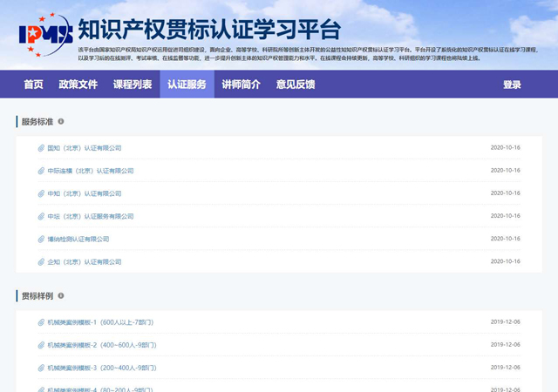Click the 贯标样例 section heading
Image resolution: width=558 pixels, height=392 pixels.
pos(37,296)
